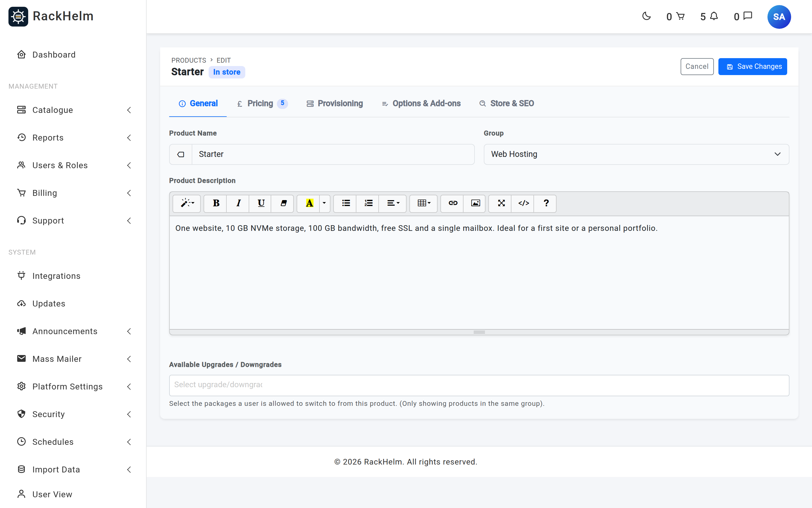Screen dimensions: 812x508
Task: Apply underline formatting in editor
Action: point(261,203)
